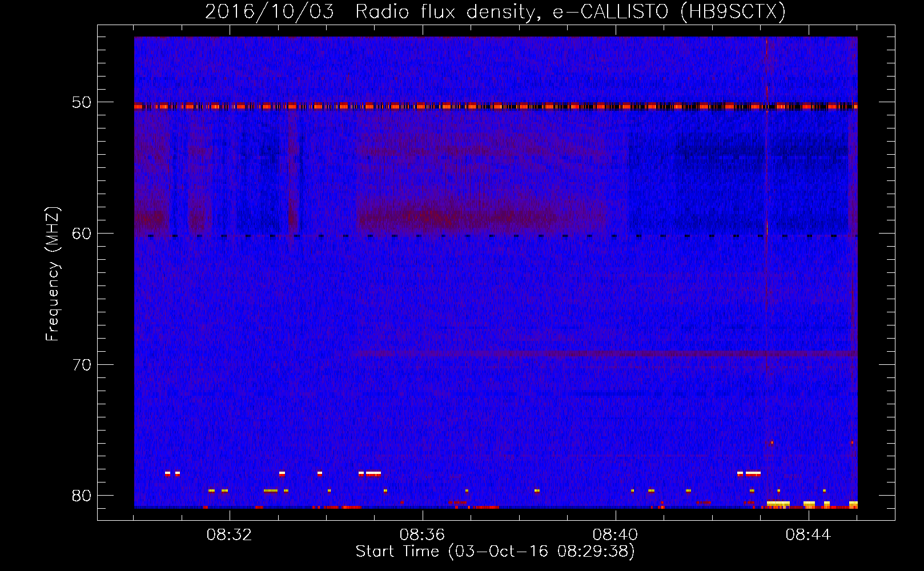The height and width of the screenshot is (571, 924).
Task: Click the 'Start Time (03-Oct-16 08:29:38)' label
Action: click(x=495, y=552)
